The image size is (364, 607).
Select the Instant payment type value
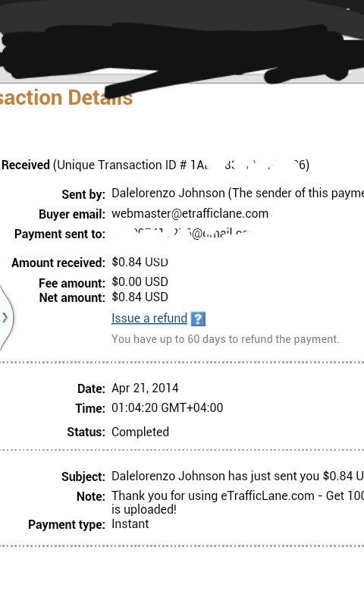130,524
